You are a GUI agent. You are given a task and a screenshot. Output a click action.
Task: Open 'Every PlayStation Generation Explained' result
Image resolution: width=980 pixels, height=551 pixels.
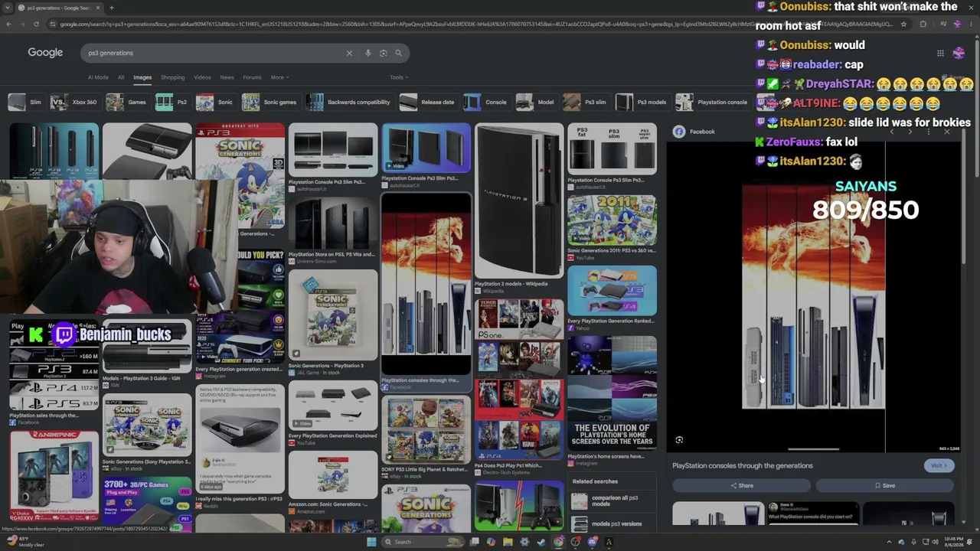pos(332,414)
